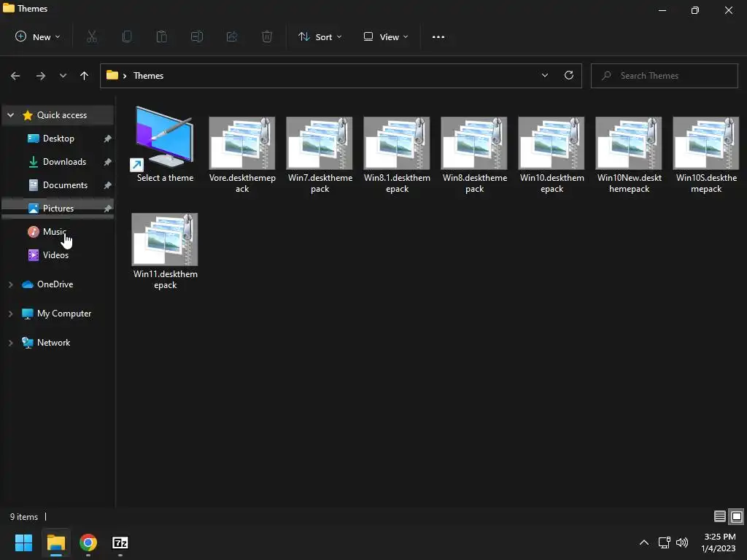The width and height of the screenshot is (747, 560).
Task: Go forward with the right arrow
Action: (x=41, y=76)
